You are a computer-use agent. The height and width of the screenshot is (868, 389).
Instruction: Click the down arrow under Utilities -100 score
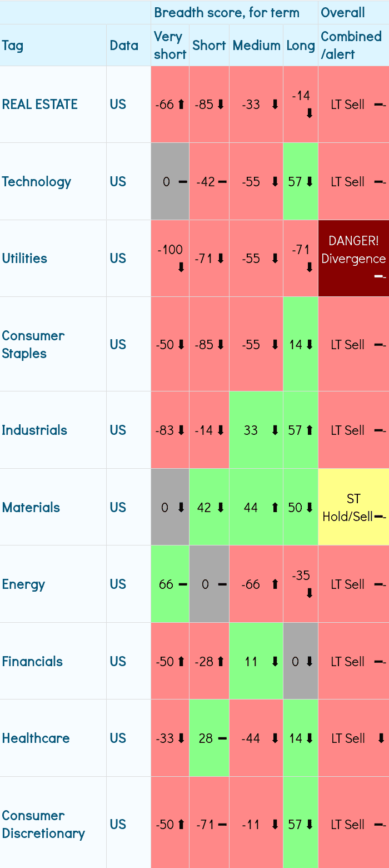[181, 267]
